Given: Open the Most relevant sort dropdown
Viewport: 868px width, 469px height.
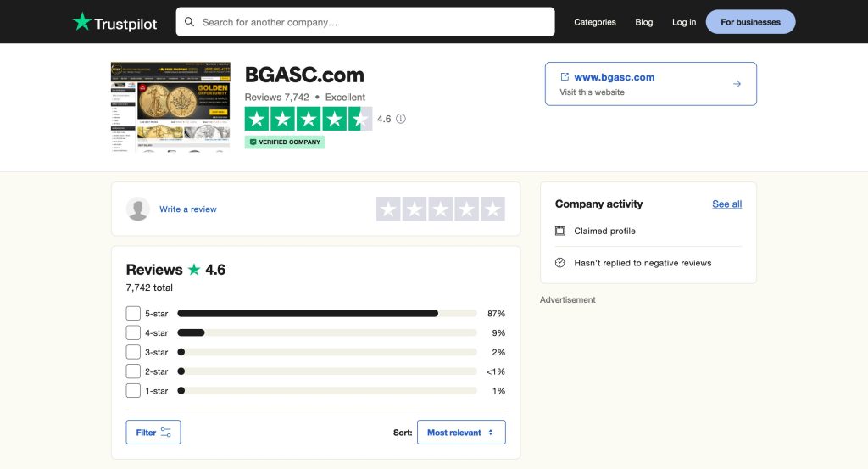Looking at the screenshot, I should point(460,433).
